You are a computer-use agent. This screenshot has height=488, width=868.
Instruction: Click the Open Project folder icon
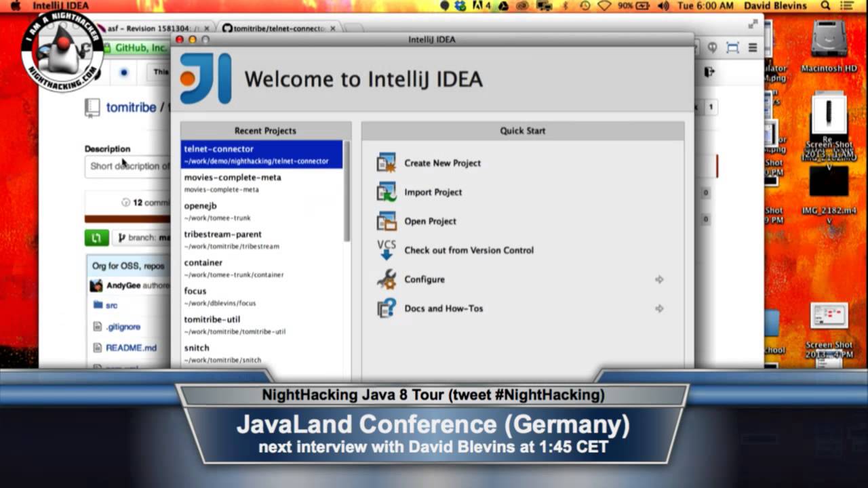[387, 221]
